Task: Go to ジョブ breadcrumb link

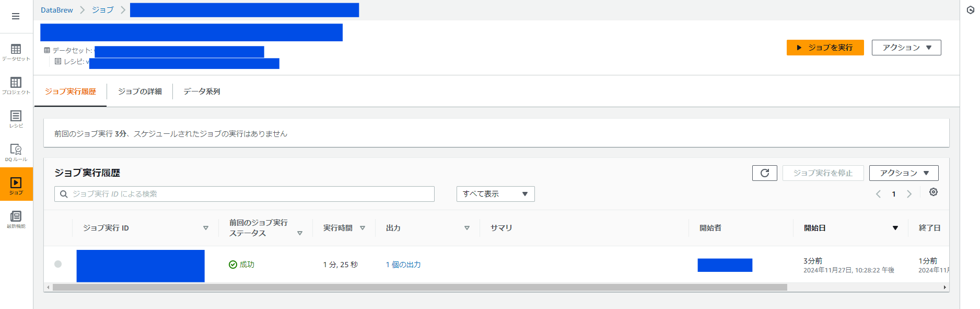Action: point(102,10)
